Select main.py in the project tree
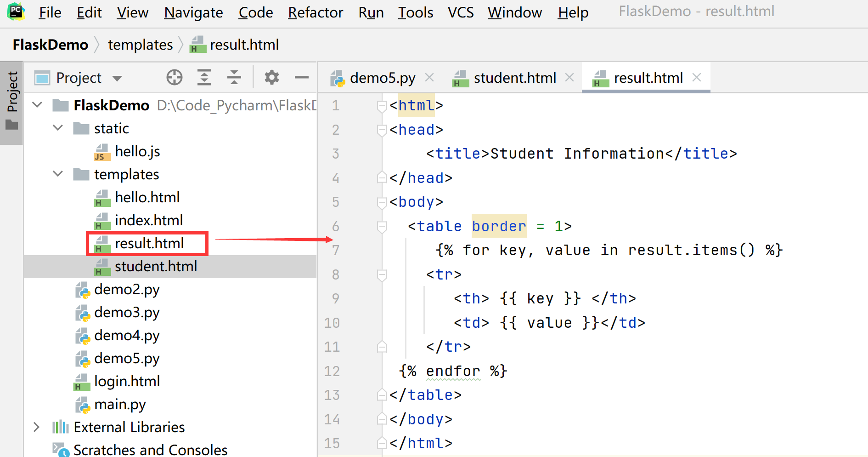The height and width of the screenshot is (457, 868). (120, 404)
